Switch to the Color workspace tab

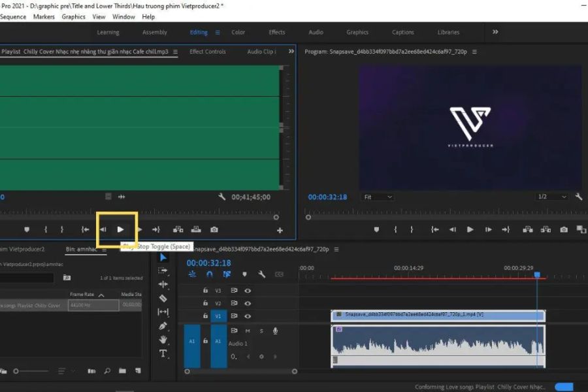[238, 32]
